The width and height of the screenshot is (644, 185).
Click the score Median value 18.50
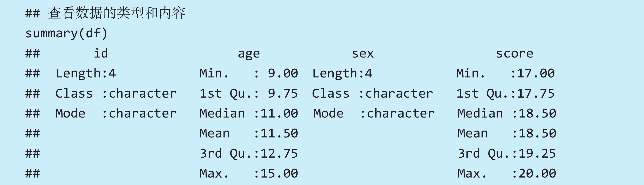[537, 113]
